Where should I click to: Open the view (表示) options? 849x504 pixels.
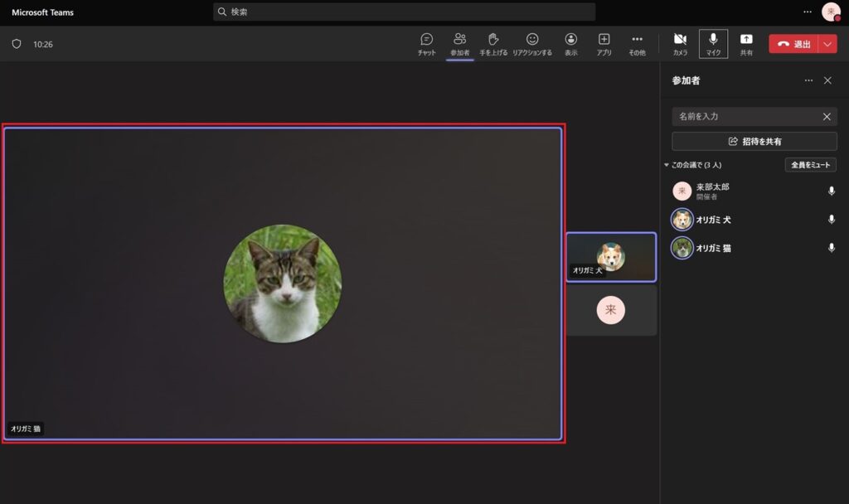(x=571, y=43)
